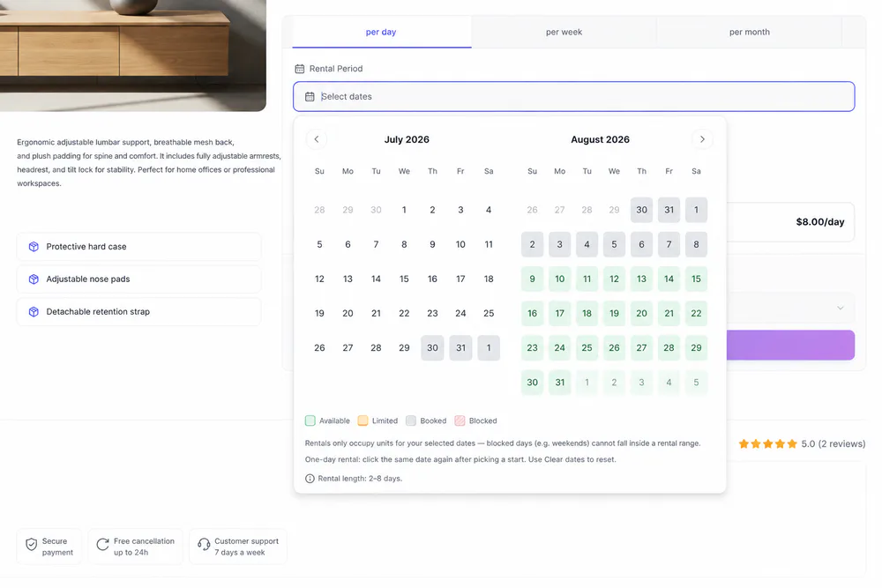The width and height of the screenshot is (882, 588).
Task: Click the Limited legend orange swatch
Action: coord(363,421)
